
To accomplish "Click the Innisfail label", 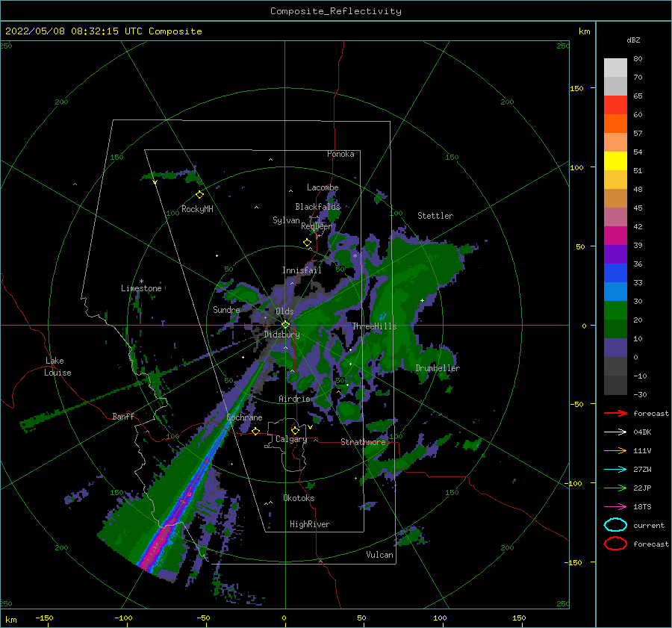I will click(x=302, y=270).
